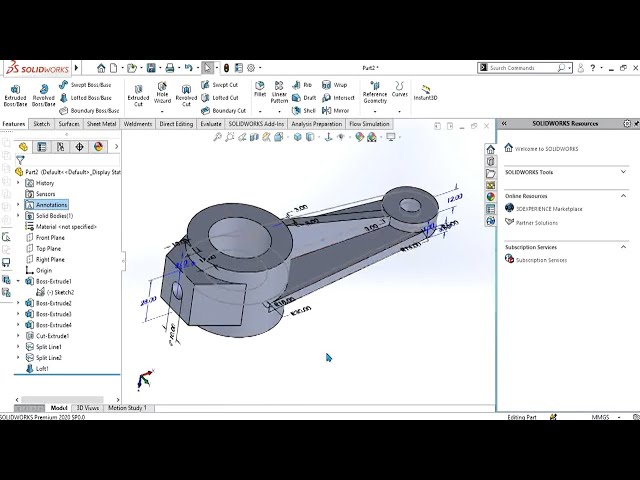Choose Lofted Boss/Base command
This screenshot has width=640, height=480.
pos(85,98)
